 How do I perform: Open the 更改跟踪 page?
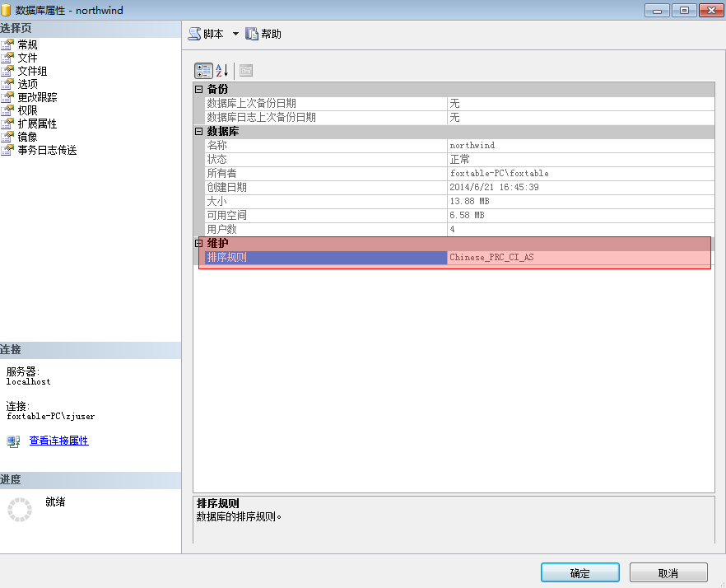point(37,97)
